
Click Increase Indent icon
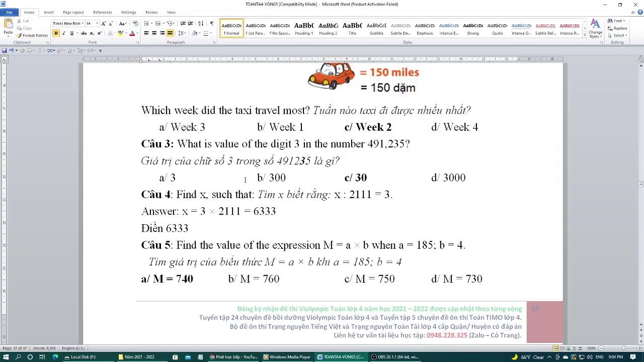point(191,24)
